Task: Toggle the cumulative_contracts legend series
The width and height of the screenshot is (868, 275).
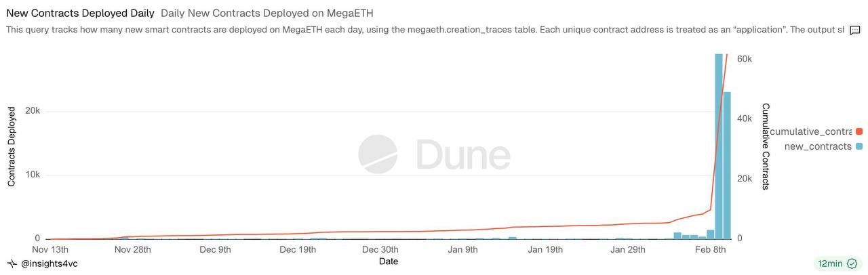Action: click(811, 131)
